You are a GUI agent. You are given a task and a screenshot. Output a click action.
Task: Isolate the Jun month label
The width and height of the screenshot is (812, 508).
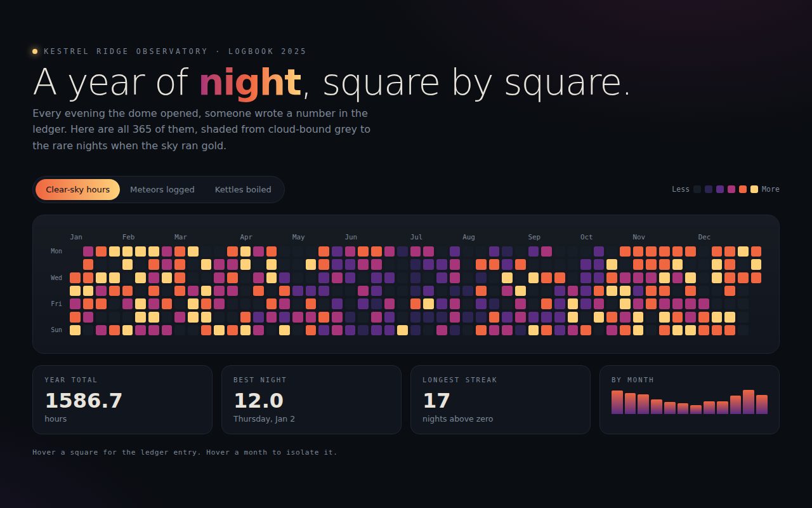[351, 237]
